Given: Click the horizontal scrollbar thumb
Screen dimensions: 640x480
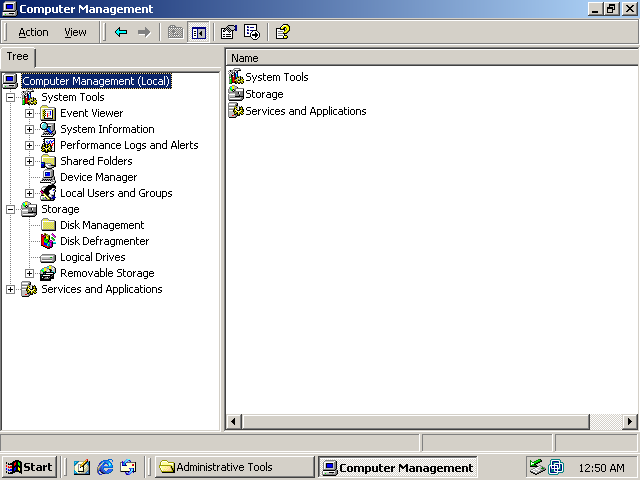Looking at the screenshot, I should point(416,421).
